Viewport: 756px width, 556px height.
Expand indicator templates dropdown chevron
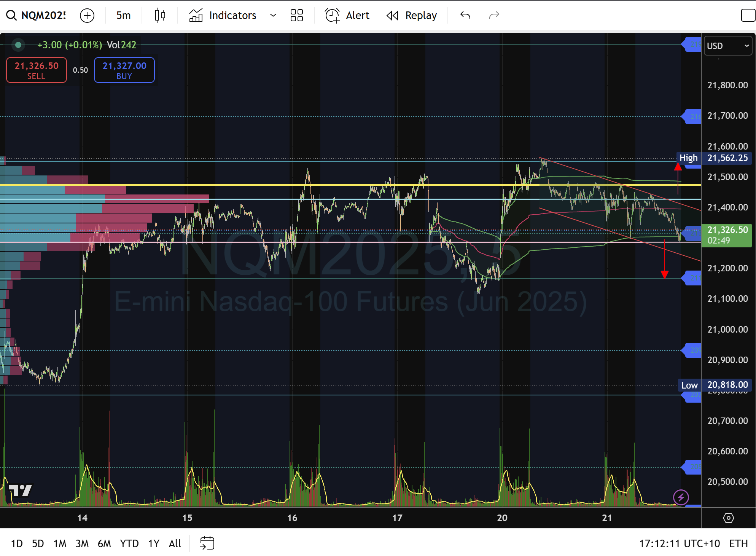click(273, 16)
